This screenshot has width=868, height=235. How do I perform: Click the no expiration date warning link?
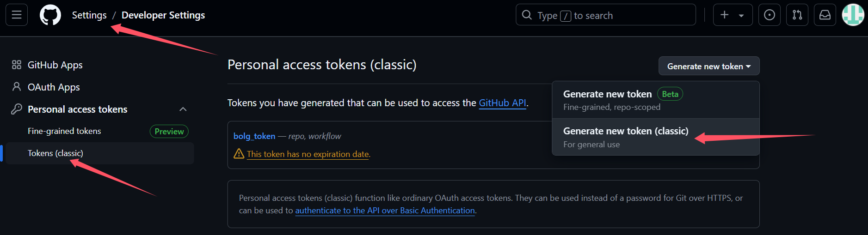(x=308, y=154)
